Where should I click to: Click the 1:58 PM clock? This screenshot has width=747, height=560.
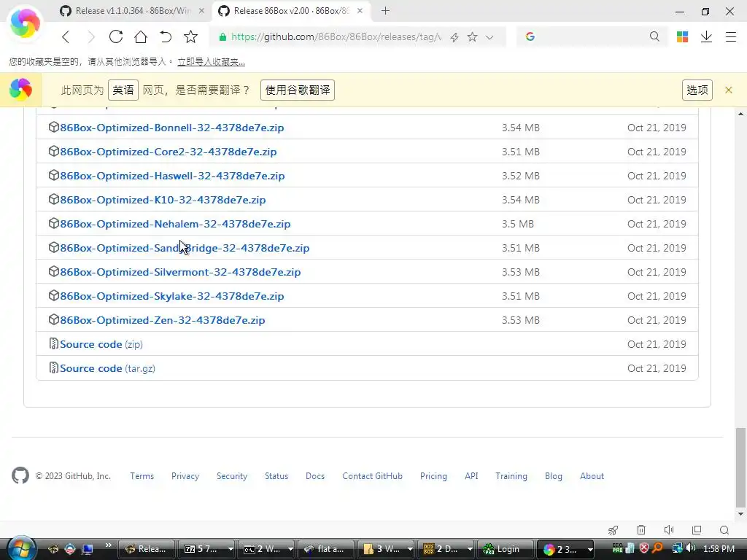tap(719, 548)
